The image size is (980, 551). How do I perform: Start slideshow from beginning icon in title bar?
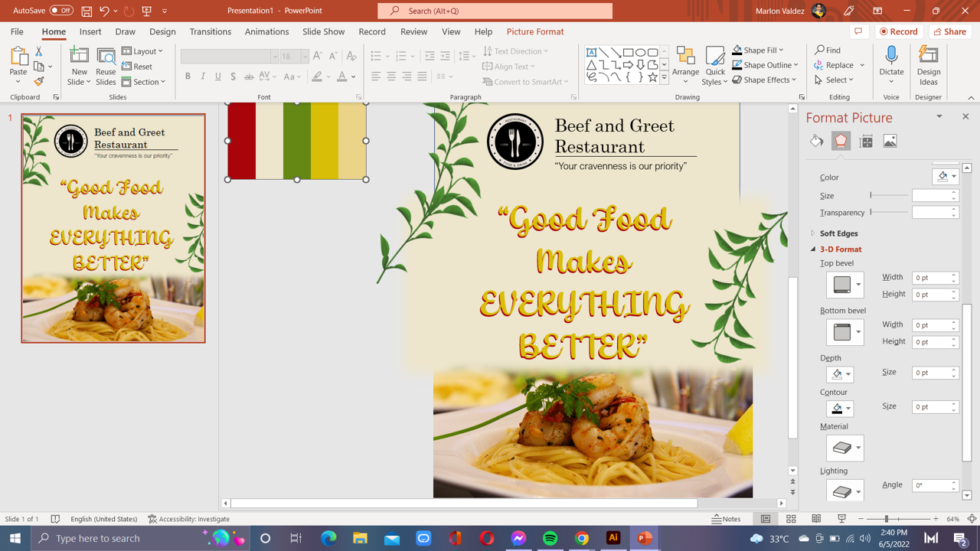coord(146,11)
